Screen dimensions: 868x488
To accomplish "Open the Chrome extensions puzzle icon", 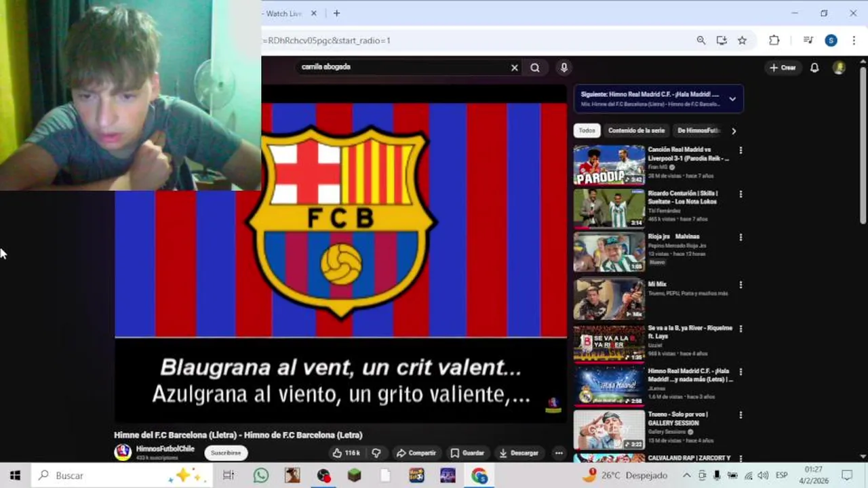I will coord(774,40).
